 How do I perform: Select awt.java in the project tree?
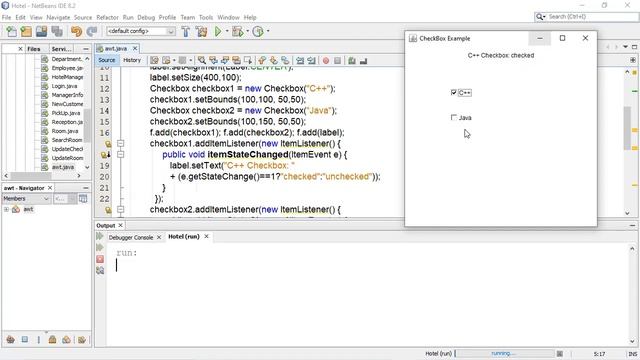[62, 167]
